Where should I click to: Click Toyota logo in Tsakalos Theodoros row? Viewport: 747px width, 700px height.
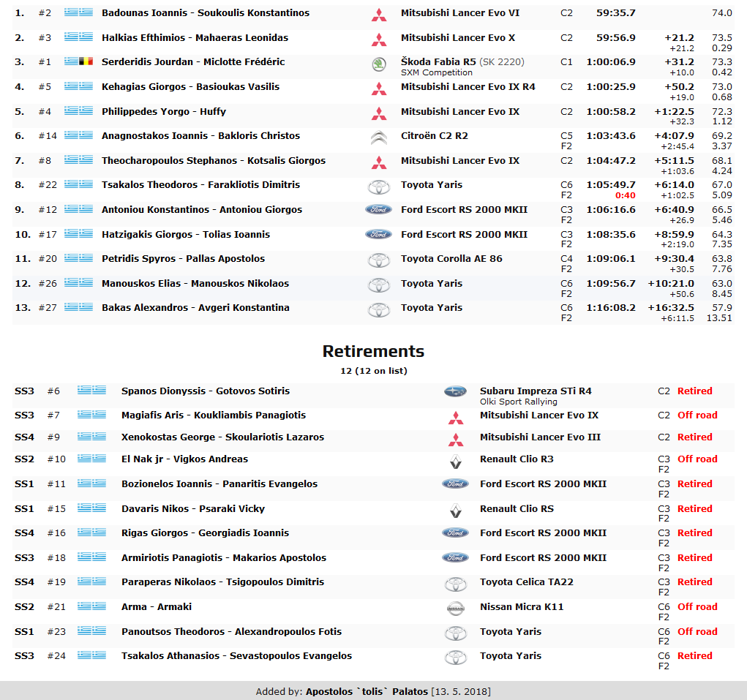[x=379, y=187]
